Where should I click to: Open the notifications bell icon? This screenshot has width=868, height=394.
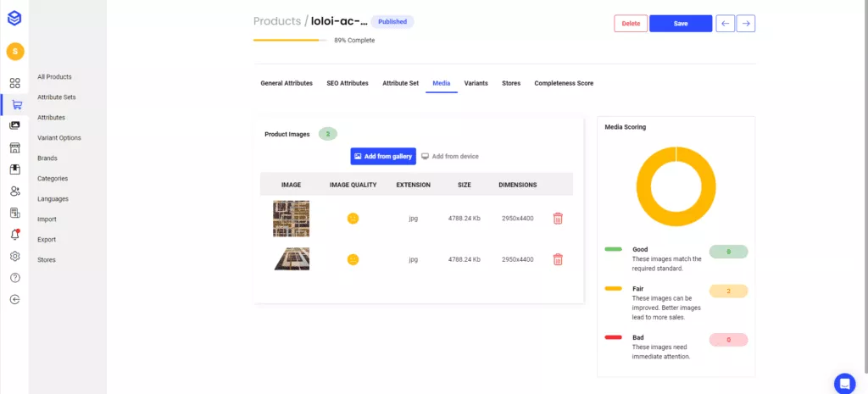click(x=14, y=235)
